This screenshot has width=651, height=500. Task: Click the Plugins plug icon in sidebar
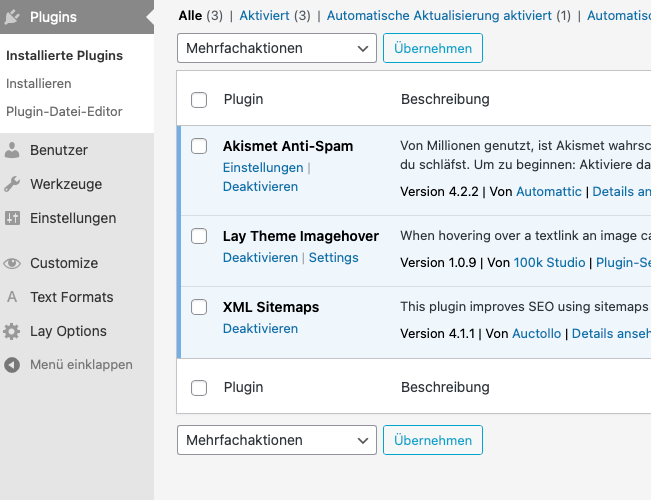tap(12, 17)
